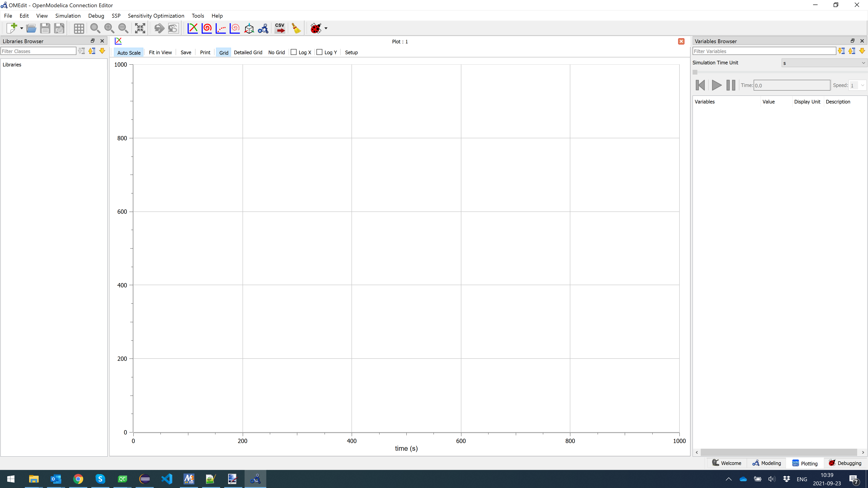Open the New Animation Window tool
The width and height of the screenshot is (868, 488).
(x=249, y=28)
